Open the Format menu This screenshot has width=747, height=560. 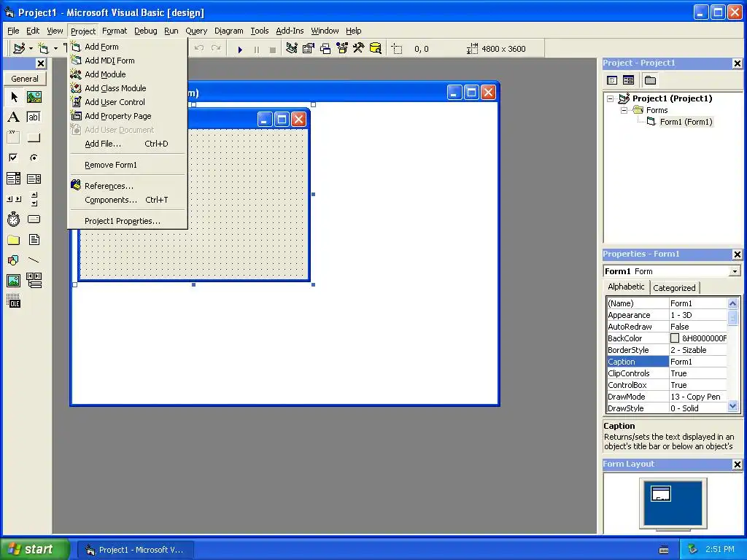[115, 31]
